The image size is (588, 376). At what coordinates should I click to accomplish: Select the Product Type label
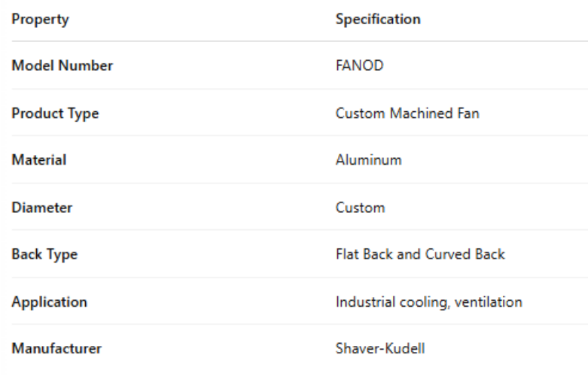pyautogui.click(x=56, y=114)
